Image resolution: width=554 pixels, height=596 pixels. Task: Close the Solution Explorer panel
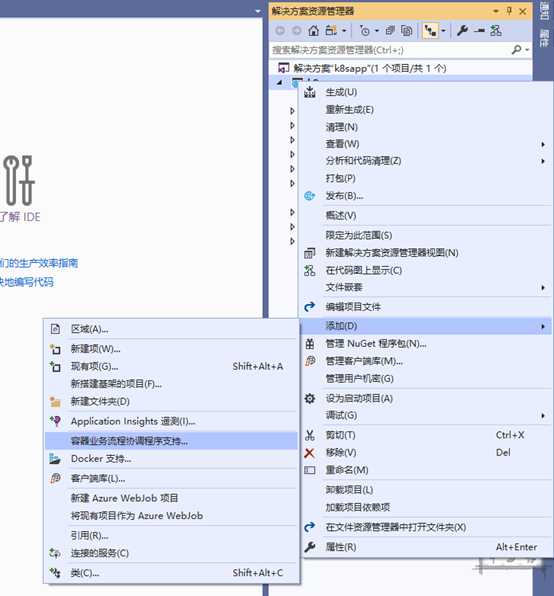[x=523, y=11]
